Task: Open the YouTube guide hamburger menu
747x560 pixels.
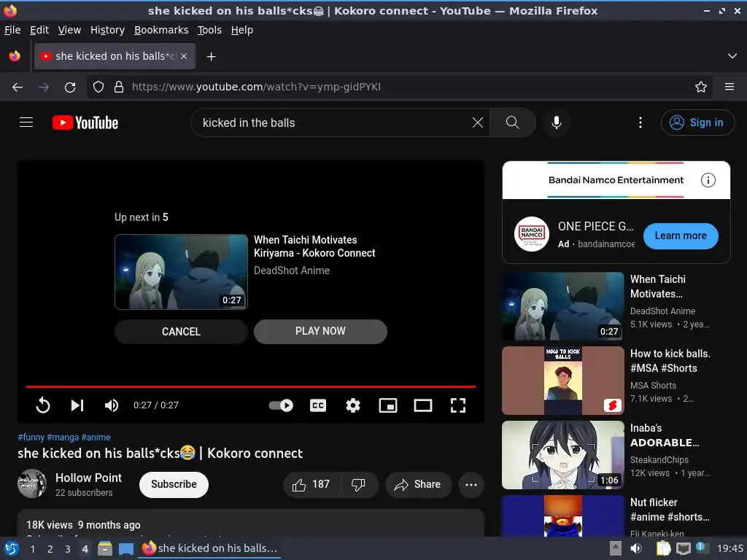Action: [x=26, y=122]
